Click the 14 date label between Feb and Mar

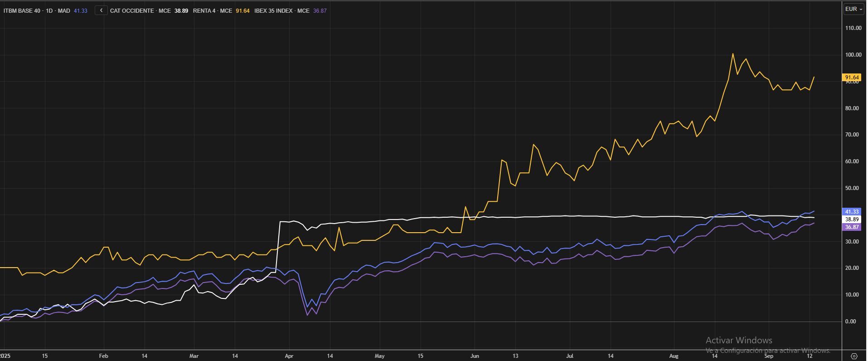144,356
